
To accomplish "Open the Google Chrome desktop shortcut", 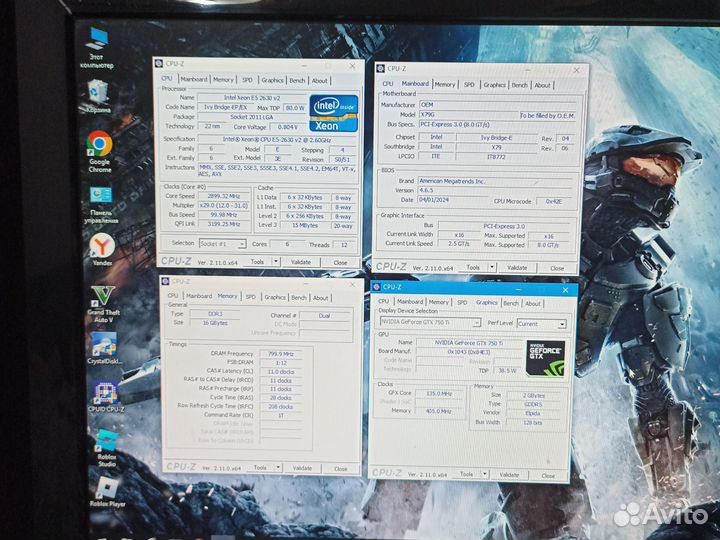I will [99, 145].
